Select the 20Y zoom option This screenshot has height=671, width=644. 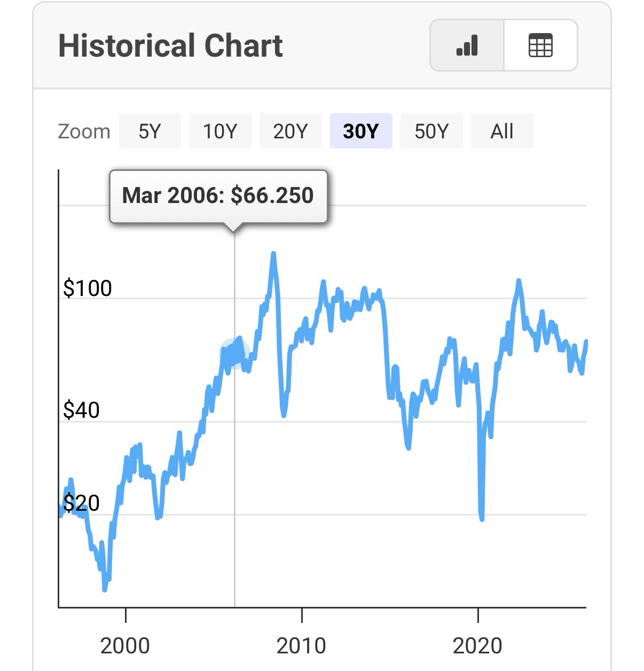[x=290, y=131]
